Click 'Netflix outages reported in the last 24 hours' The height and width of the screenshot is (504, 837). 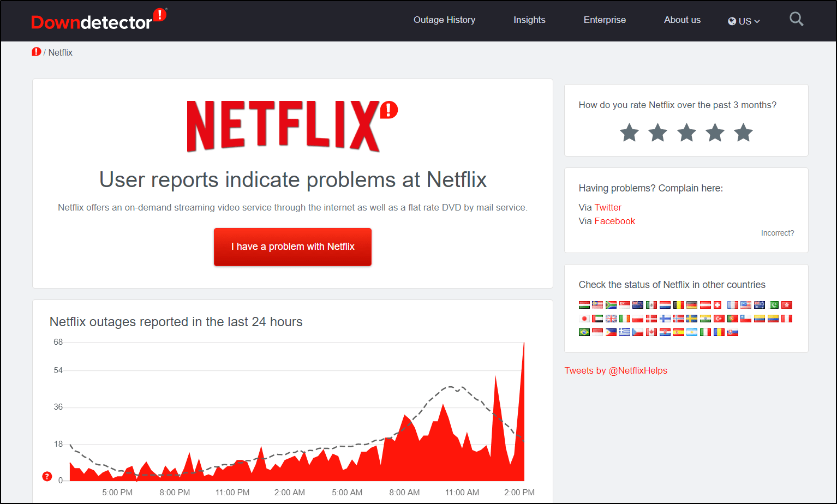(x=176, y=322)
